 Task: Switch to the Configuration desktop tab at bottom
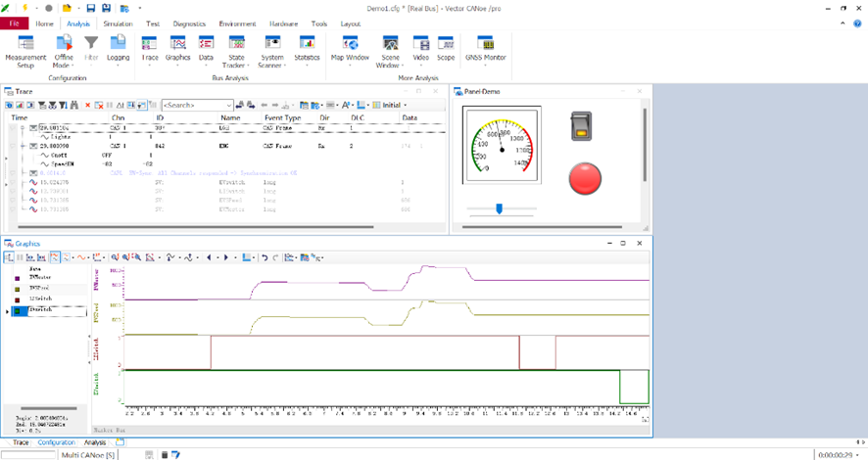click(56, 442)
